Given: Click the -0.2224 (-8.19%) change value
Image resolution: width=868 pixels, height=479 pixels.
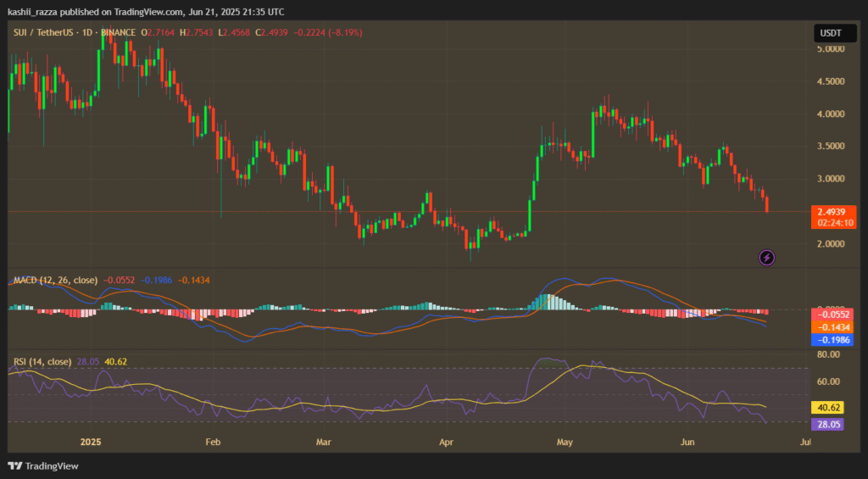Looking at the screenshot, I should point(328,33).
